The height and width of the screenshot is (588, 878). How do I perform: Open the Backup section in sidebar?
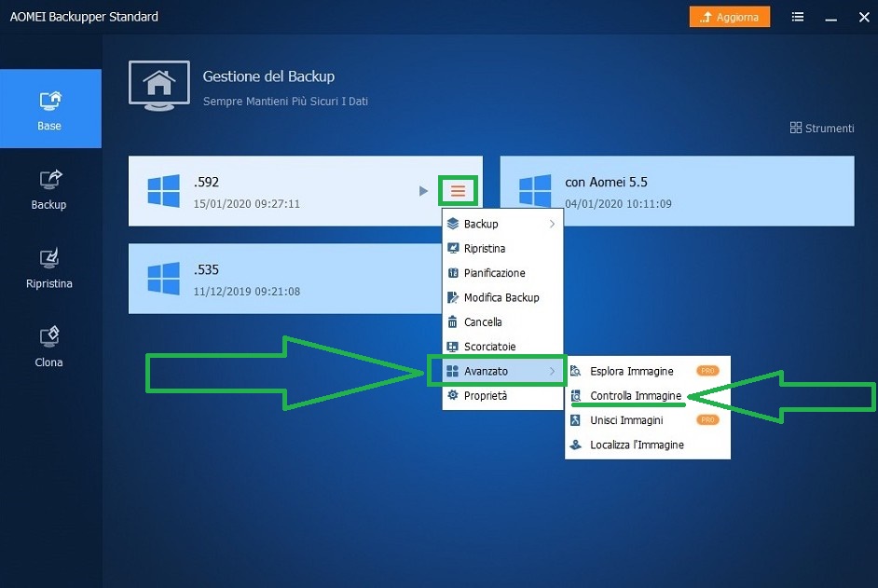[x=49, y=190]
